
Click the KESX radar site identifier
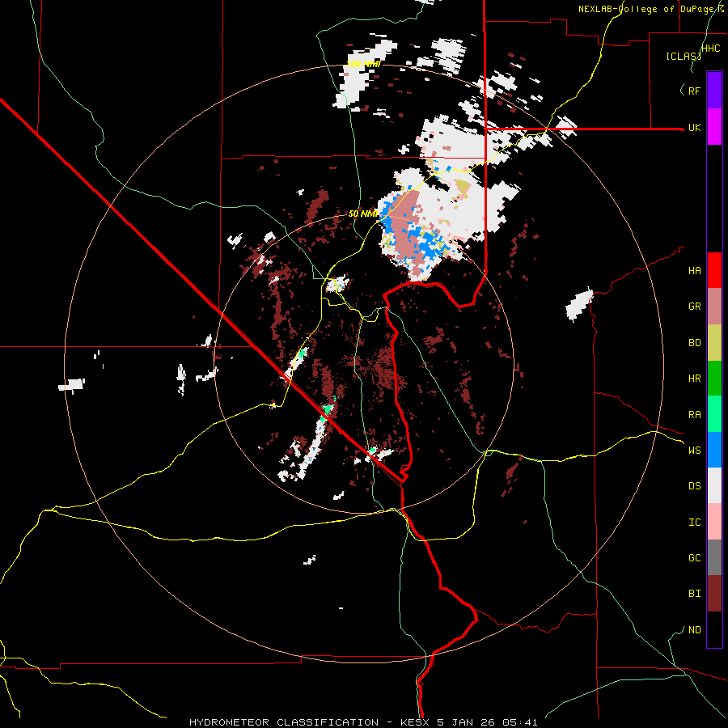(x=416, y=722)
